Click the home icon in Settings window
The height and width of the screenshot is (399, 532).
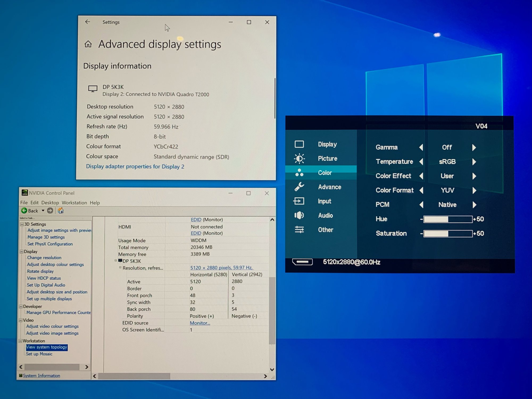(88, 44)
